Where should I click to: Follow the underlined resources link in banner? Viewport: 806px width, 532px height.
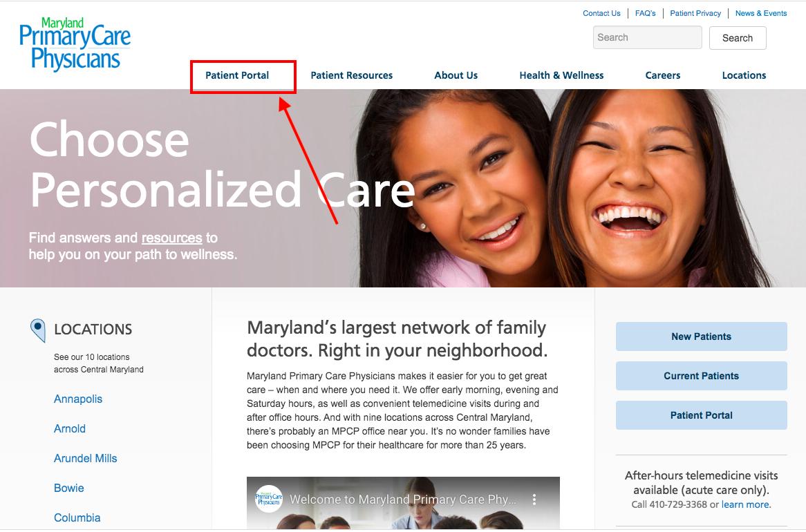171,238
